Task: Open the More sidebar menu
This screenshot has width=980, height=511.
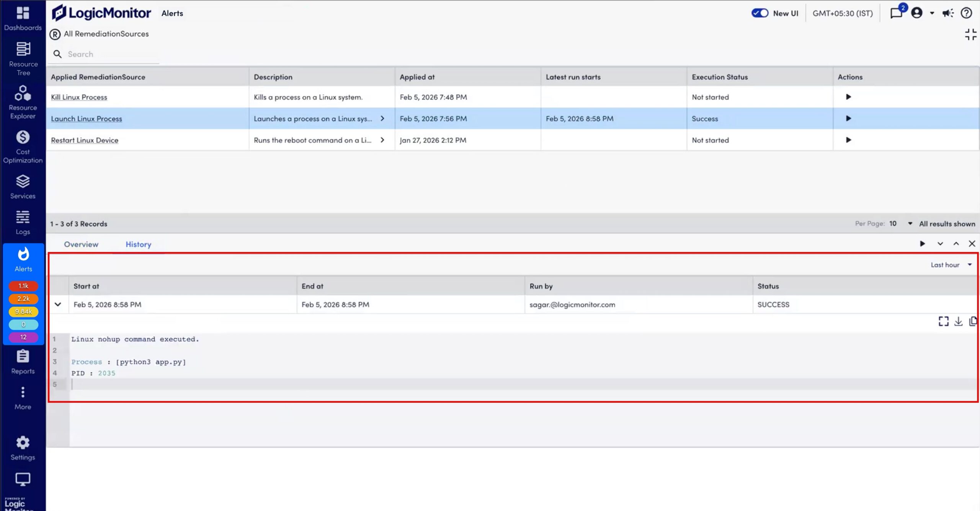Action: (23, 398)
